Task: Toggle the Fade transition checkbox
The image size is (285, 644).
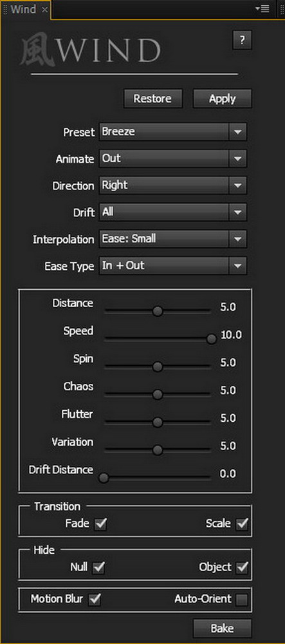Action: coord(100,524)
